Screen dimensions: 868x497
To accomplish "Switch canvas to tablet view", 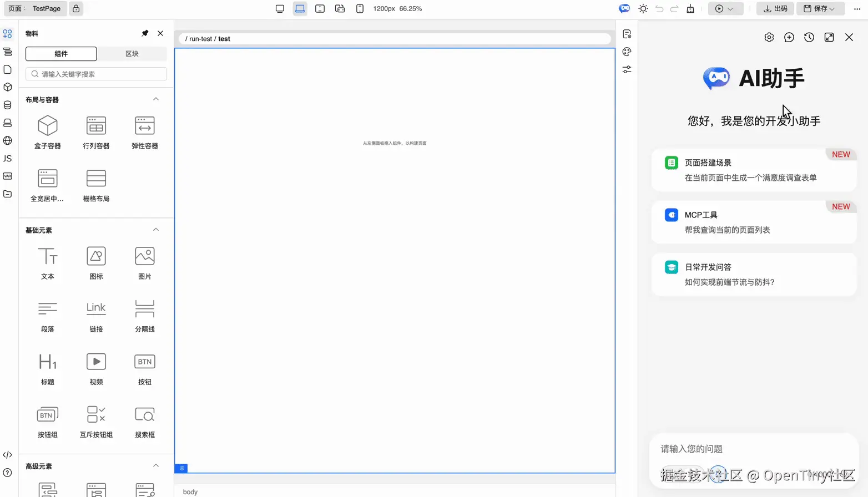I will point(320,9).
